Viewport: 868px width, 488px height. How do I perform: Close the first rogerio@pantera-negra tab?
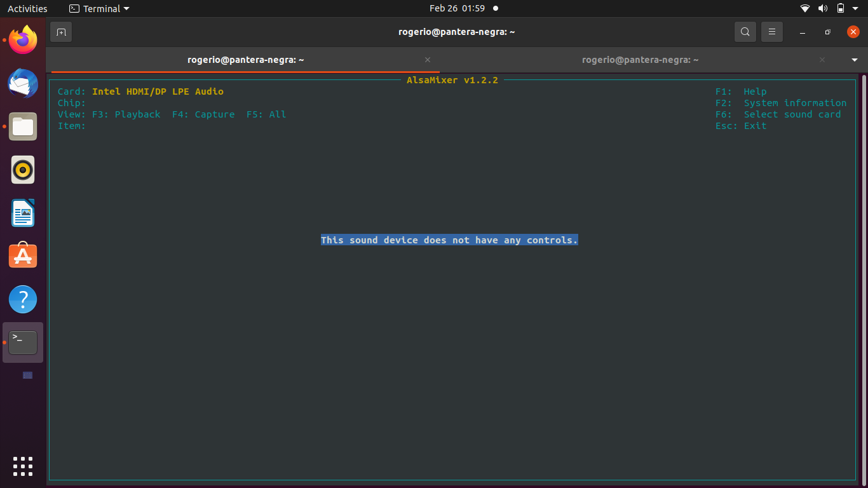coord(428,60)
